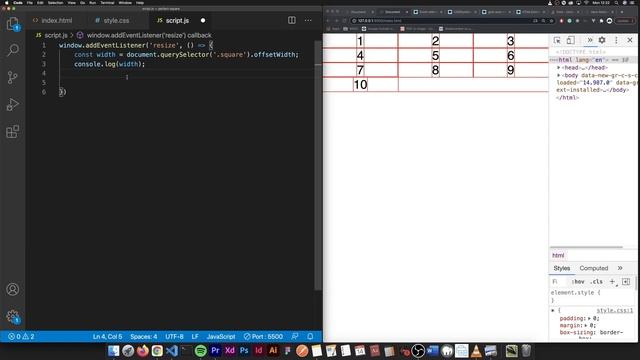The height and width of the screenshot is (360, 640).
Task: Launch Adobe XD from the Dock
Action: coord(230,351)
